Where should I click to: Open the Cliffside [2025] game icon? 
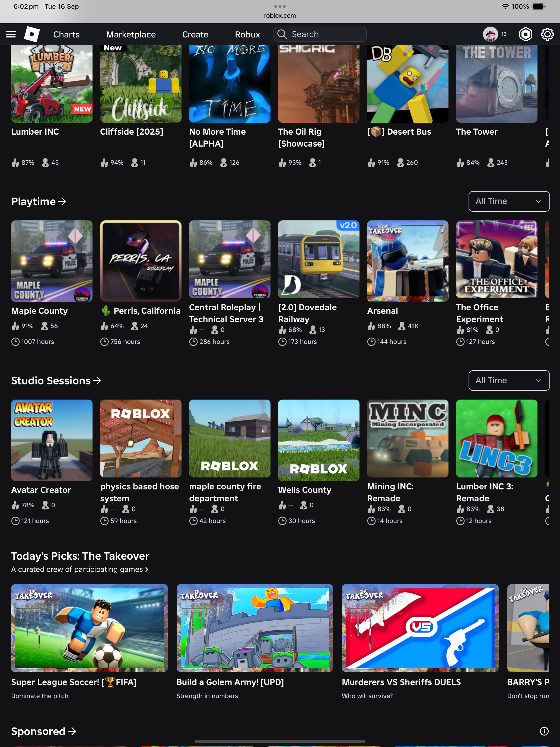(x=141, y=84)
